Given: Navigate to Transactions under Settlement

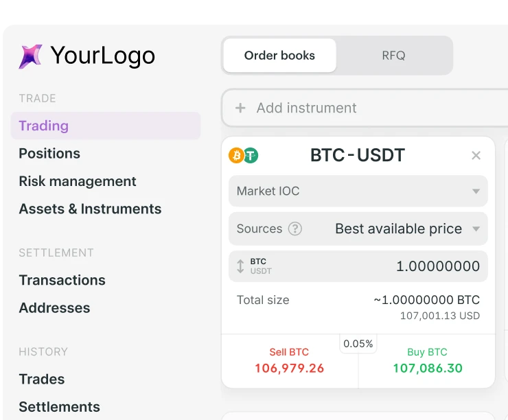Looking at the screenshot, I should click(x=62, y=280).
